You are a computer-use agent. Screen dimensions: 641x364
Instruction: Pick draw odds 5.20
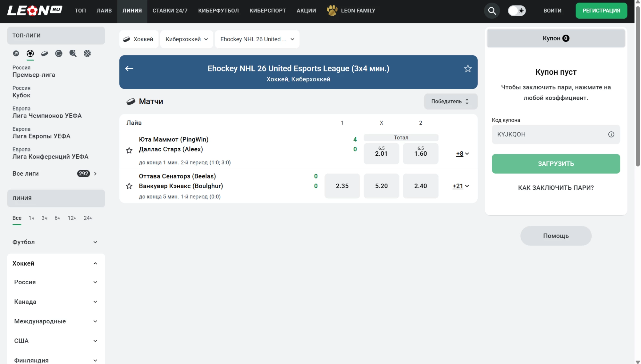tap(381, 186)
